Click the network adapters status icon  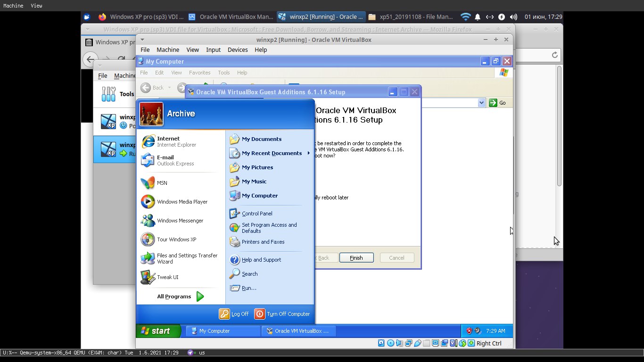[x=408, y=343]
